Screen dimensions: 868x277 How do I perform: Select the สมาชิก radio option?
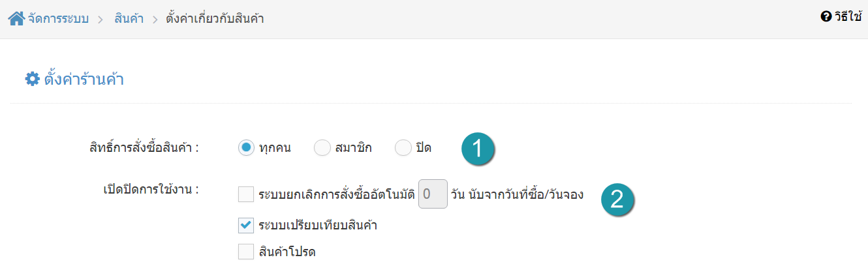tap(322, 148)
